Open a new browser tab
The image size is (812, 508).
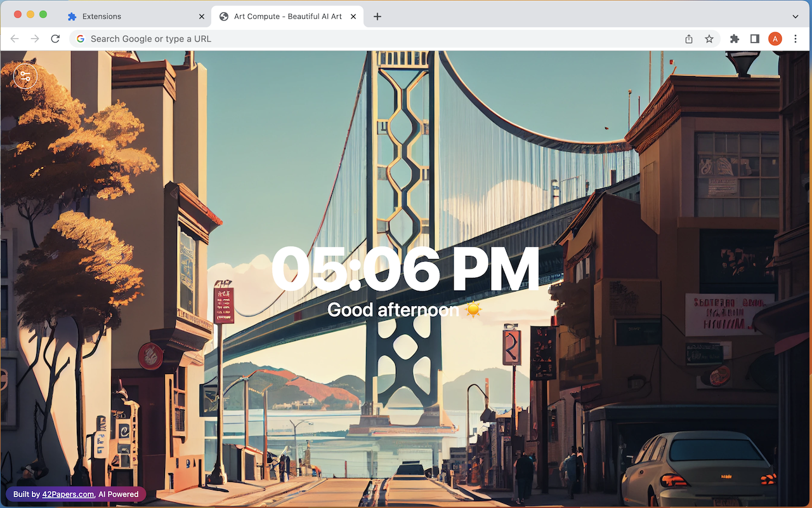[x=377, y=17]
